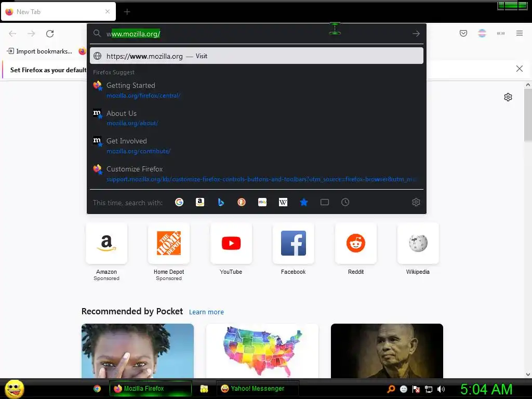Open the Save to Pocket icon
The height and width of the screenshot is (399, 532).
pyautogui.click(x=463, y=33)
